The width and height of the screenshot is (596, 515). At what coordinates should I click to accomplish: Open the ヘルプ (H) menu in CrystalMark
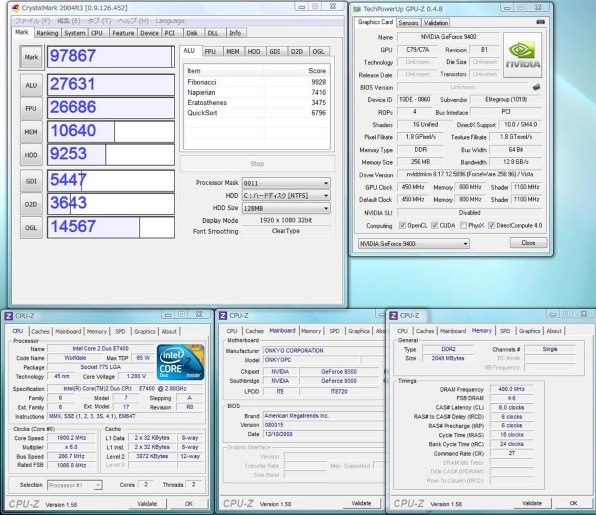click(133, 21)
